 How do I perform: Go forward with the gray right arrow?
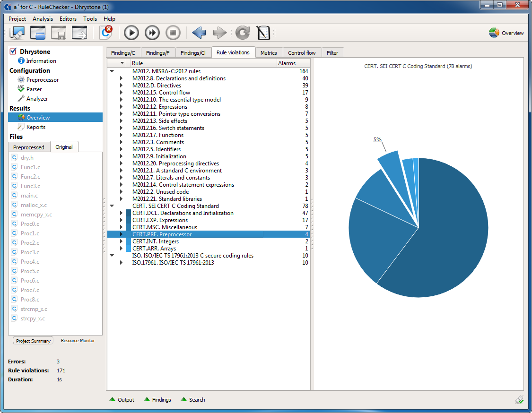(220, 33)
